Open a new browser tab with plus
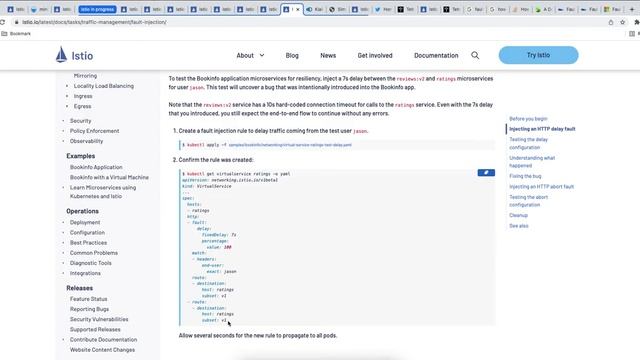Image resolution: width=640 pixels, height=360 pixels. (632, 9)
